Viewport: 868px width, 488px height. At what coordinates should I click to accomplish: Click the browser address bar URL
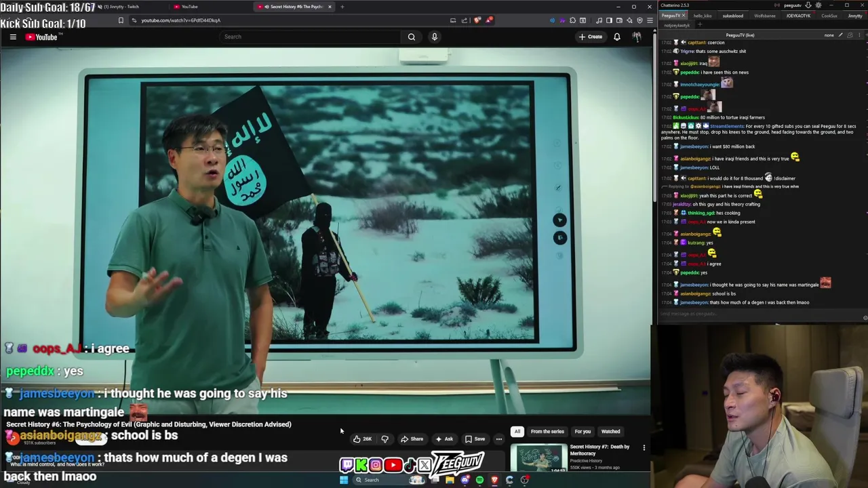(180, 20)
